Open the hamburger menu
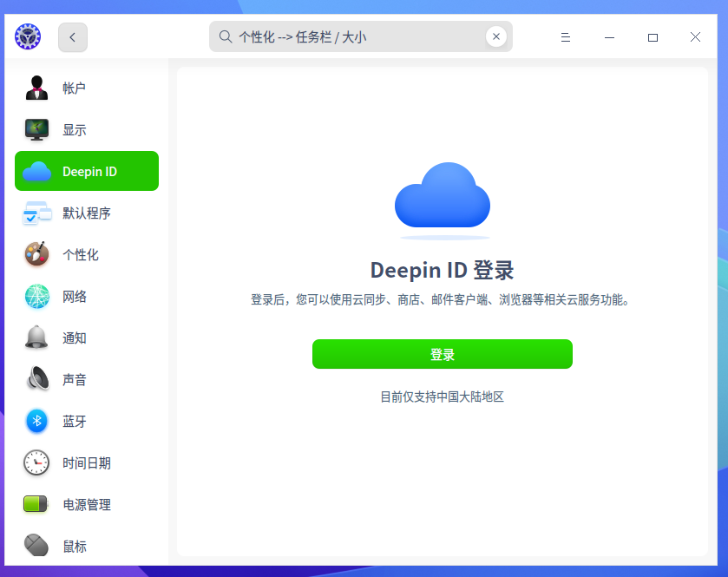The image size is (728, 577). tap(566, 37)
